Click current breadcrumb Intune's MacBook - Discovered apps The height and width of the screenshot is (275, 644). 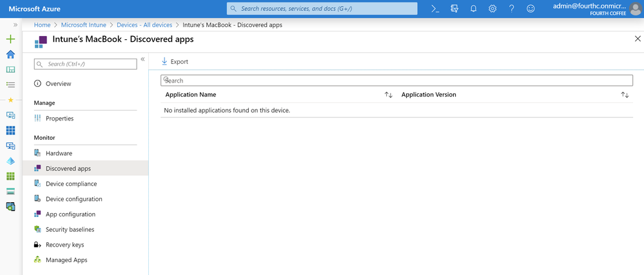pos(232,24)
